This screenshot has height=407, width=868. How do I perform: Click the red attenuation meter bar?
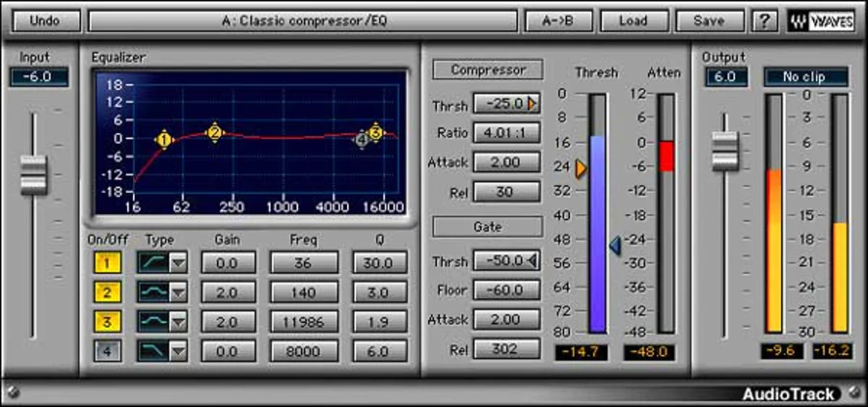665,156
